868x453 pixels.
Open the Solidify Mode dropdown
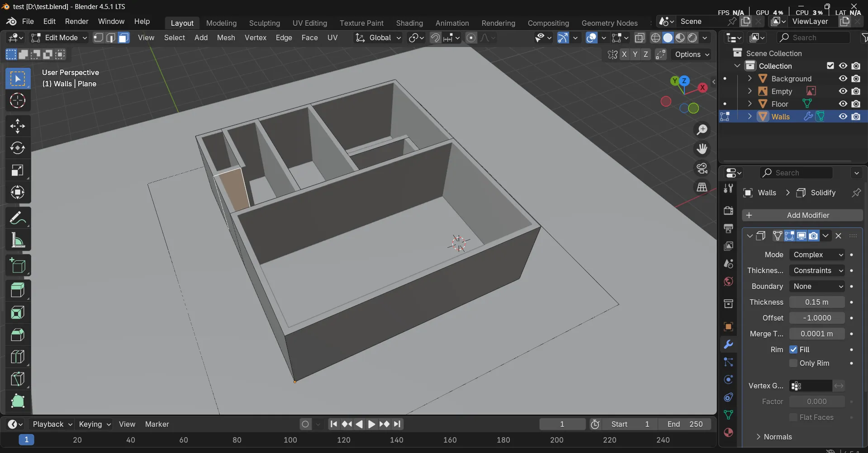pos(817,255)
